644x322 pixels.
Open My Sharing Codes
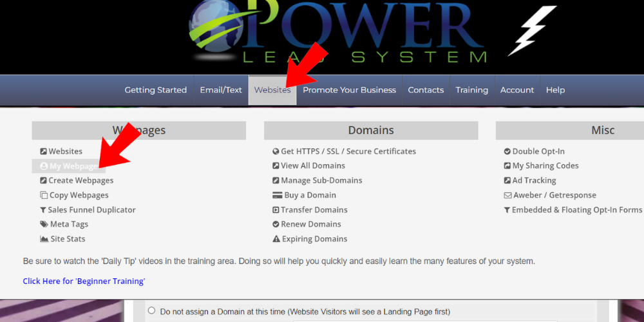[545, 166]
